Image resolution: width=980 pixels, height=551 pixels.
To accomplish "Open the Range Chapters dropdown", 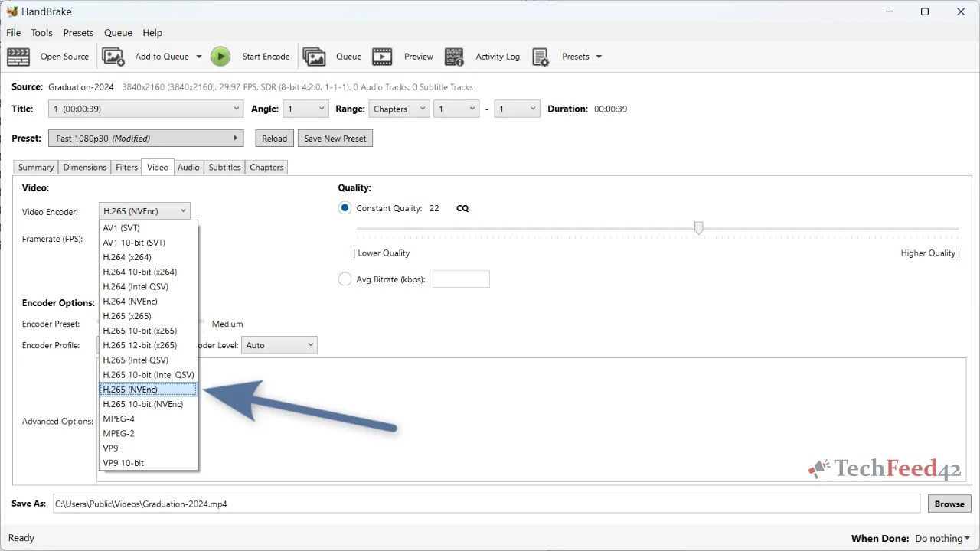I will pyautogui.click(x=399, y=109).
